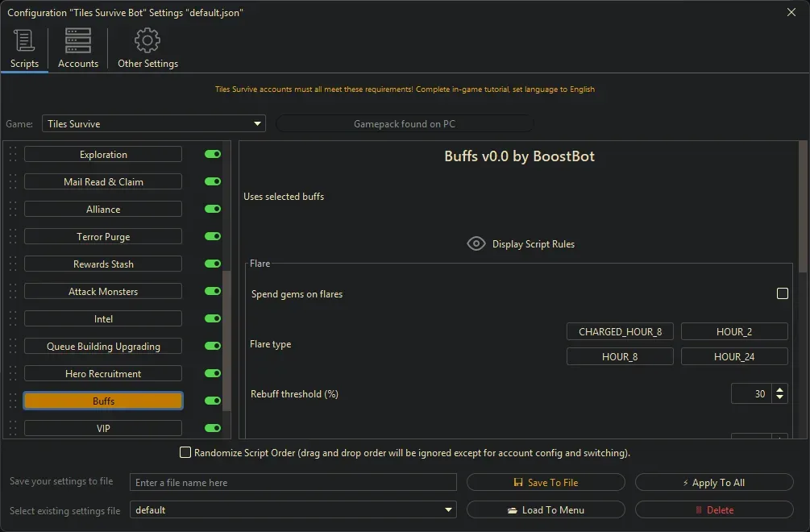Click the trash icon on the Delete button
The height and width of the screenshot is (532, 810).
(x=699, y=510)
